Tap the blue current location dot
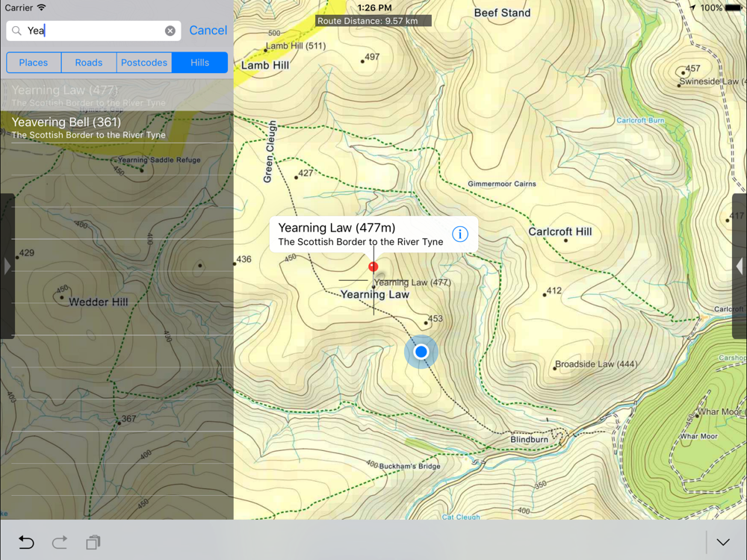 coord(421,352)
